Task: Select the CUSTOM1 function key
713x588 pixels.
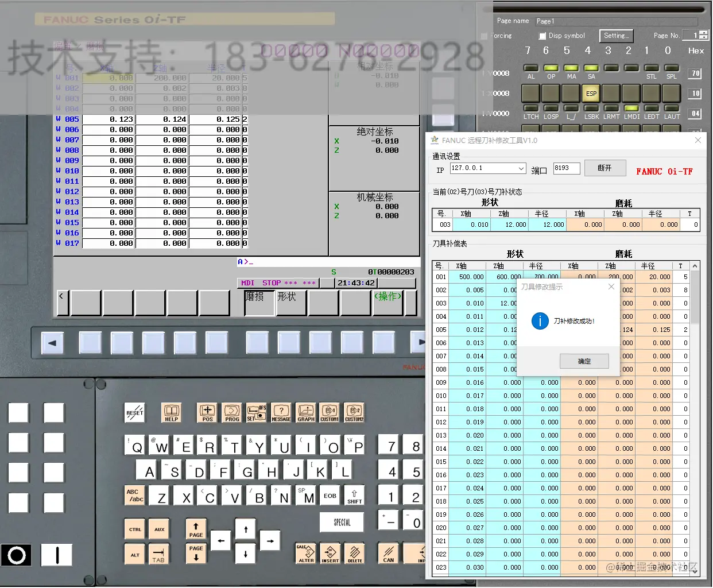Action: click(330, 412)
